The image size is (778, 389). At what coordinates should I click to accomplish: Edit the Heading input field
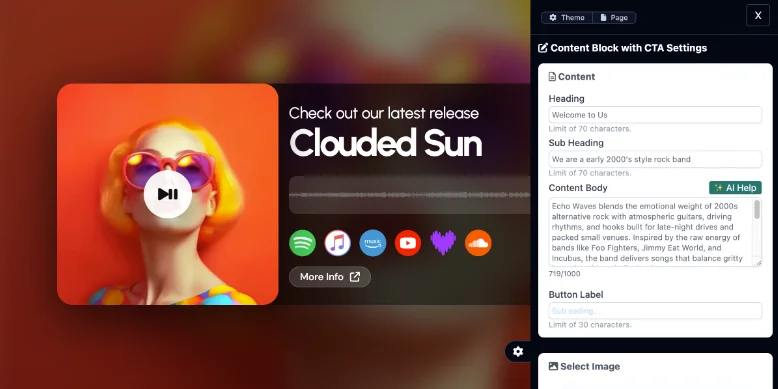pos(655,115)
